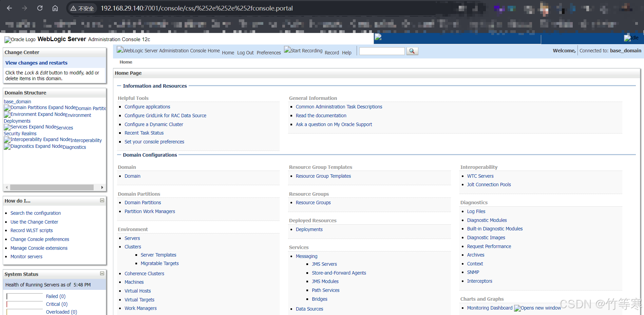This screenshot has height=315, width=644.
Task: Open the Servers link under Environment
Action: tap(132, 238)
